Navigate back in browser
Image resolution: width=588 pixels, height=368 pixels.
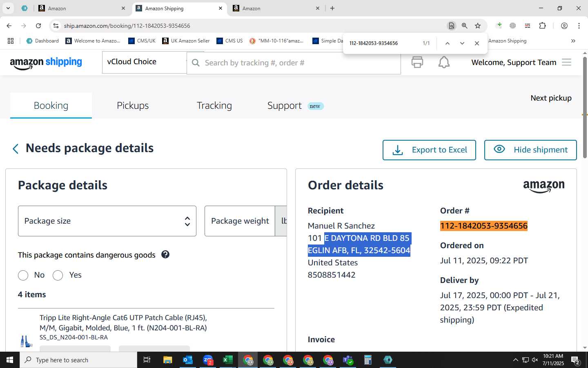coord(9,26)
